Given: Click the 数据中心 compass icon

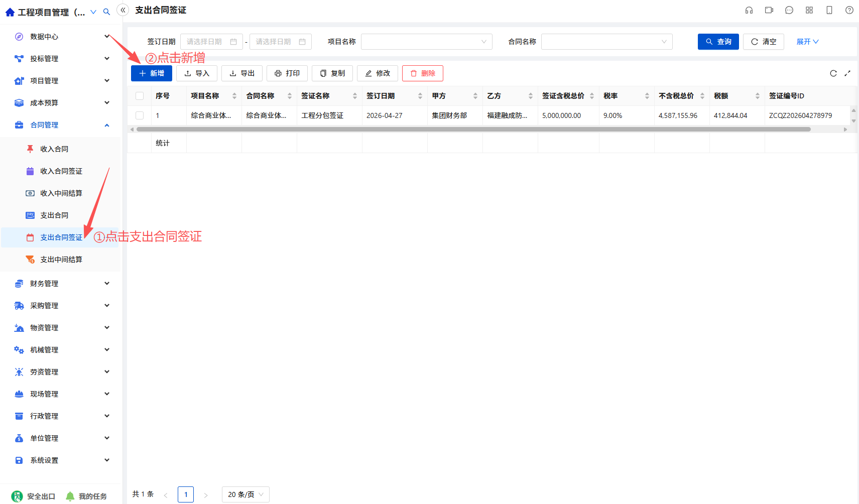Looking at the screenshot, I should tap(19, 37).
